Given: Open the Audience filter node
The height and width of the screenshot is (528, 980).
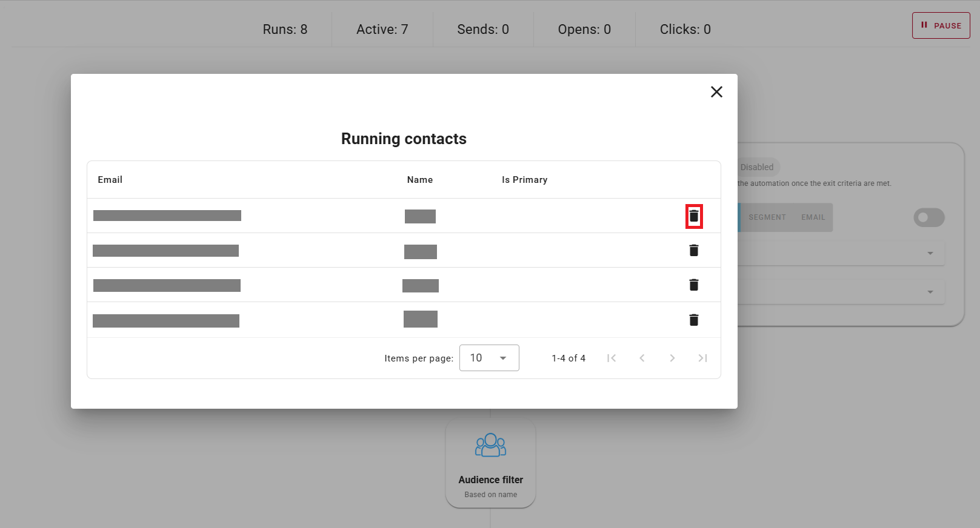Looking at the screenshot, I should coord(490,463).
